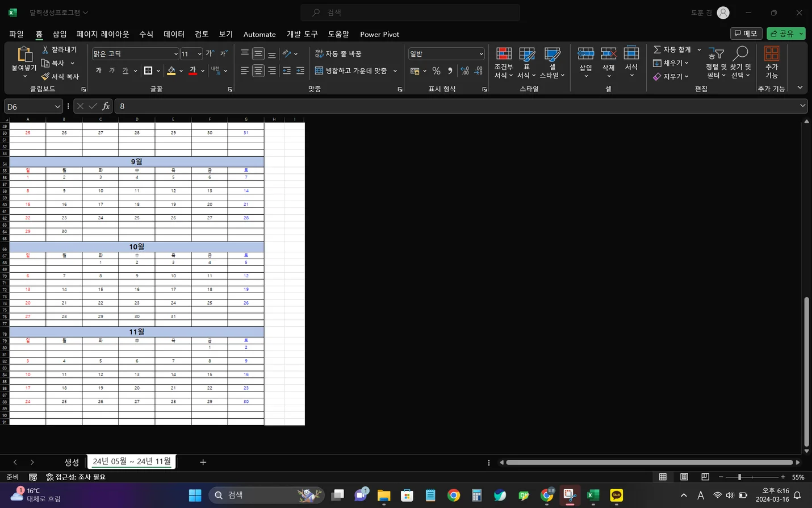Click the percent style icon

point(436,71)
